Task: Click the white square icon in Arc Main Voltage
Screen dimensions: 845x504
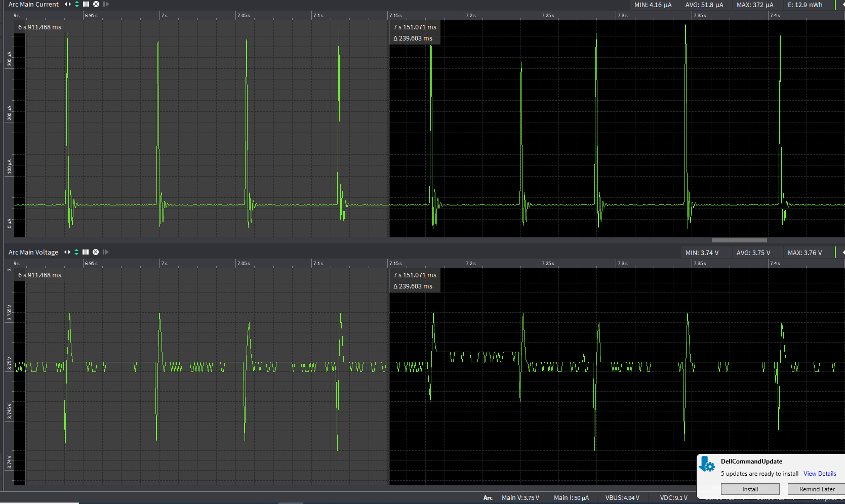Action: pyautogui.click(x=86, y=252)
